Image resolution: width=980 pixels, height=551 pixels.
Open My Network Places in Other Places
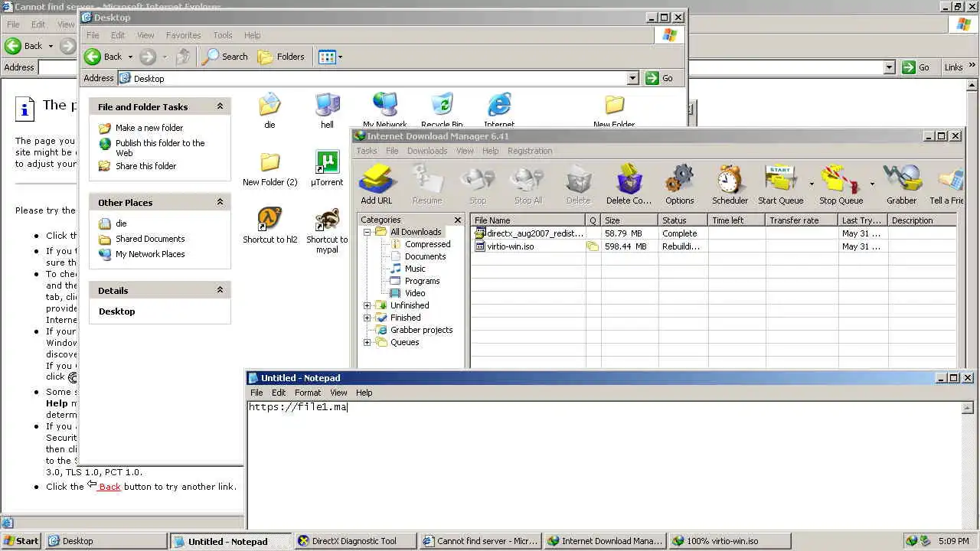[x=150, y=254]
